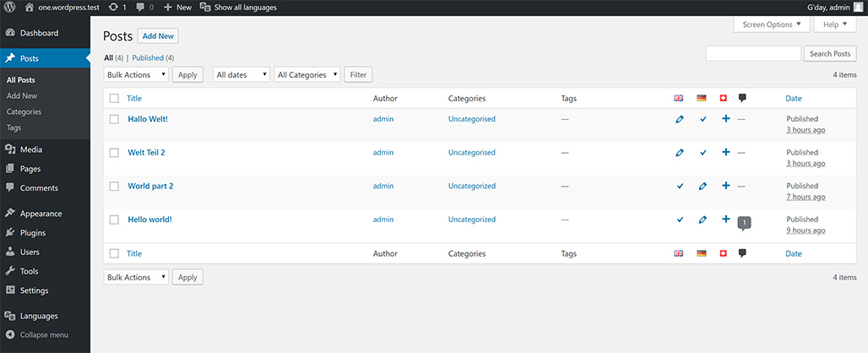Edit German translation of World part 2
Viewport: 868px width, 353px height.
703,187
